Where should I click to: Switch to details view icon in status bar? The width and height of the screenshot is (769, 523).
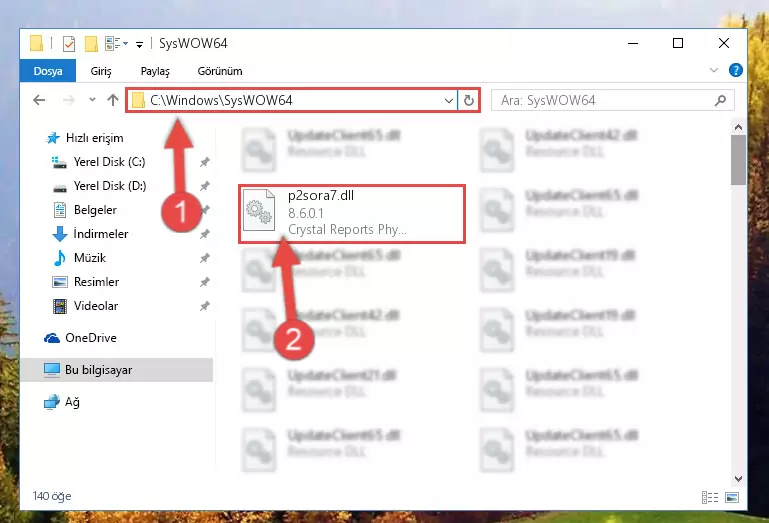click(710, 497)
